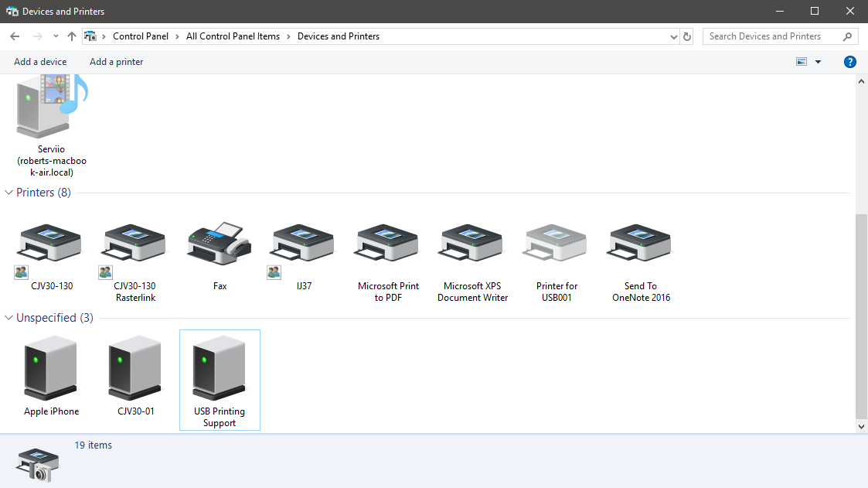Select the Serviio media server device
Screen dimensions: 868x488
coord(52,126)
